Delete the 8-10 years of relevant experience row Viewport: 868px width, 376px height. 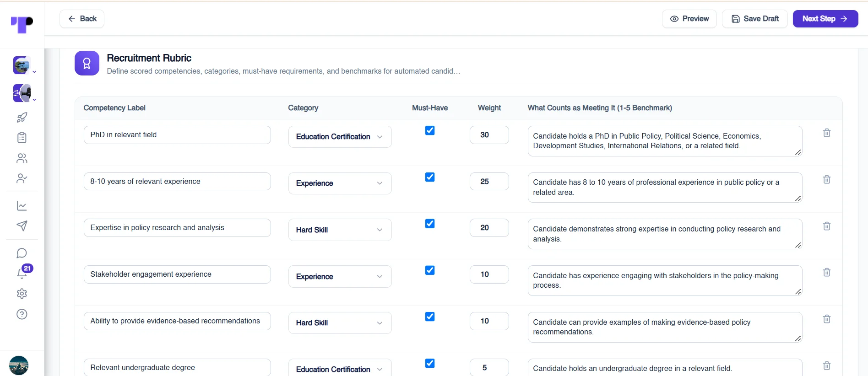(x=827, y=179)
